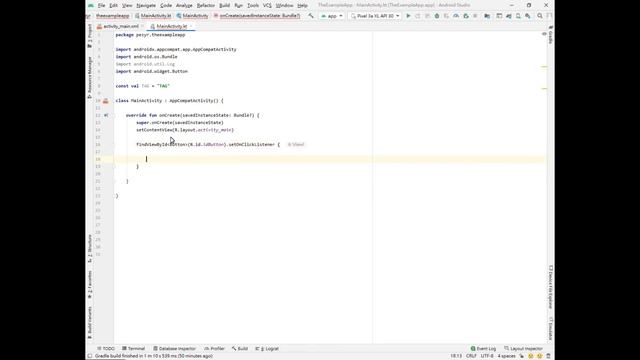Open the Gradle tool window
Image resolution: width=640 pixels, height=360 pixels.
click(x=551, y=35)
